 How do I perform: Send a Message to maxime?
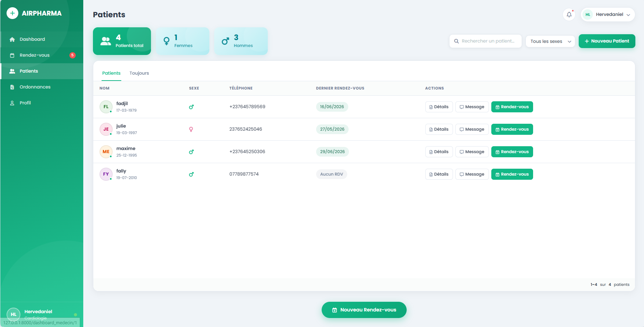pyautogui.click(x=472, y=152)
